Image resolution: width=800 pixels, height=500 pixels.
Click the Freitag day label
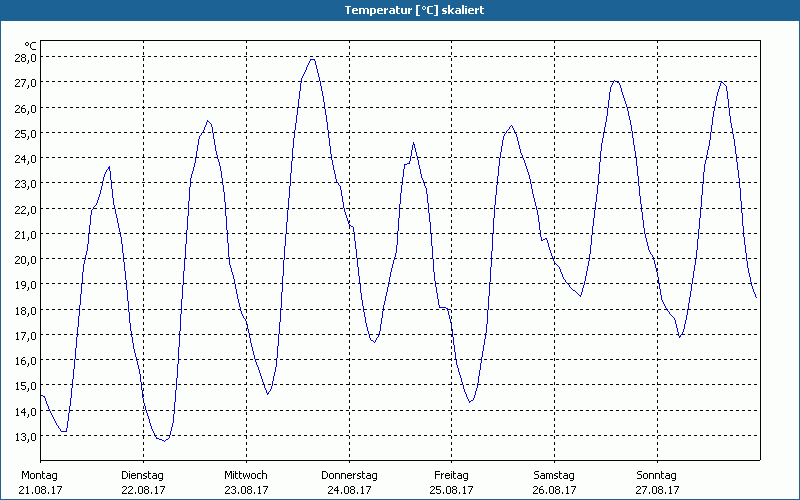tap(451, 475)
